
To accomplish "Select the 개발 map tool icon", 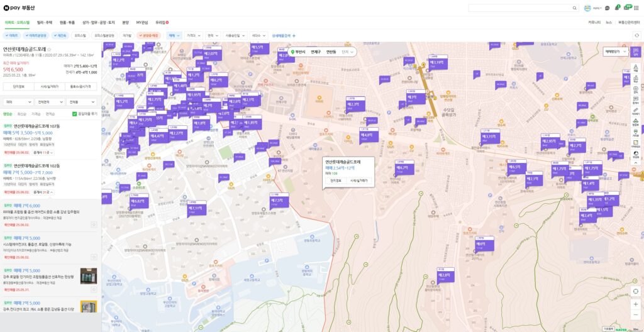I will (636, 68).
